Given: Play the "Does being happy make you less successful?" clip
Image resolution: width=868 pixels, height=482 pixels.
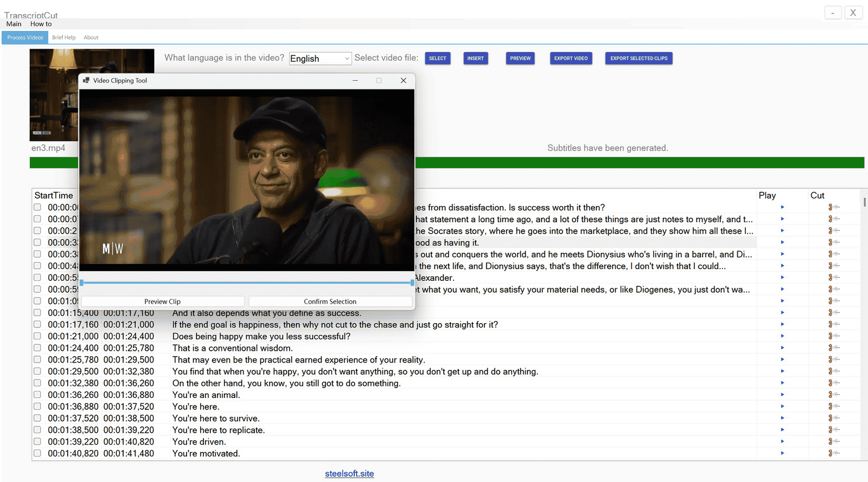Looking at the screenshot, I should (x=782, y=336).
